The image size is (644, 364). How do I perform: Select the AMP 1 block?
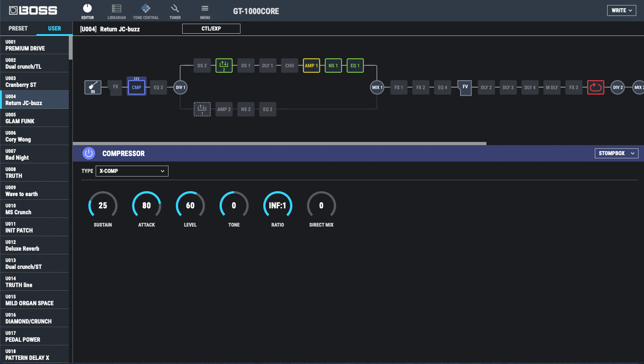point(312,66)
